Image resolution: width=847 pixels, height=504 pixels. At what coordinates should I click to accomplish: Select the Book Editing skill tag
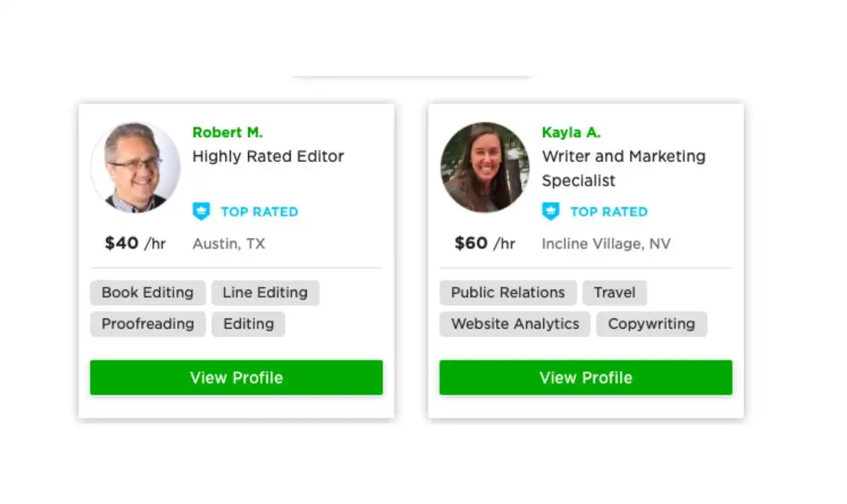pyautogui.click(x=148, y=293)
